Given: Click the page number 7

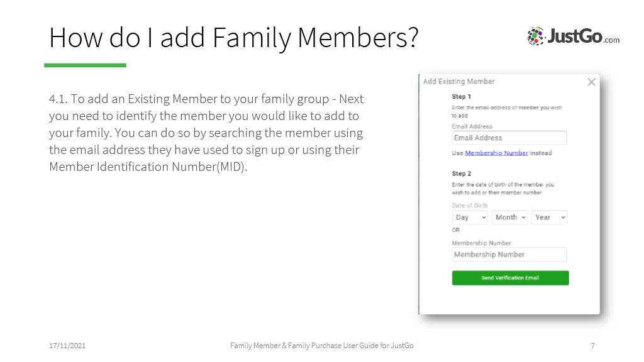Looking at the screenshot, I should 592,346.
